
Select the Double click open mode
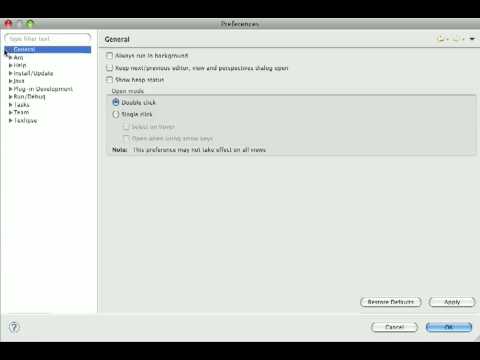116,102
